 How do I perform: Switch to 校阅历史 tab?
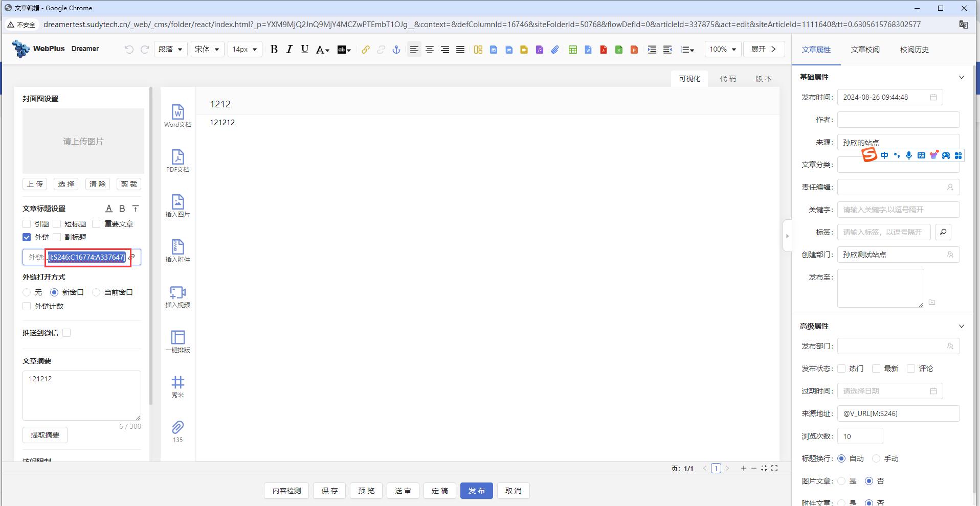click(915, 50)
